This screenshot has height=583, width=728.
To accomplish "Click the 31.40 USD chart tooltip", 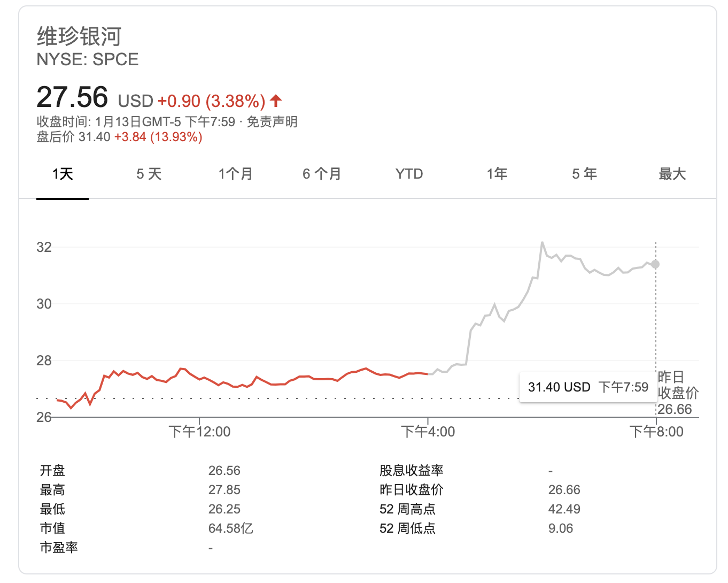I will pos(587,387).
